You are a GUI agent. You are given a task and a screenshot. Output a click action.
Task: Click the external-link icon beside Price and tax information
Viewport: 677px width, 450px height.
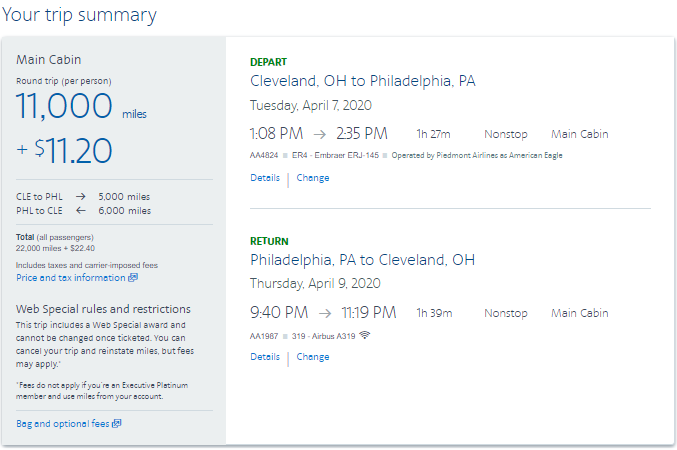(133, 278)
